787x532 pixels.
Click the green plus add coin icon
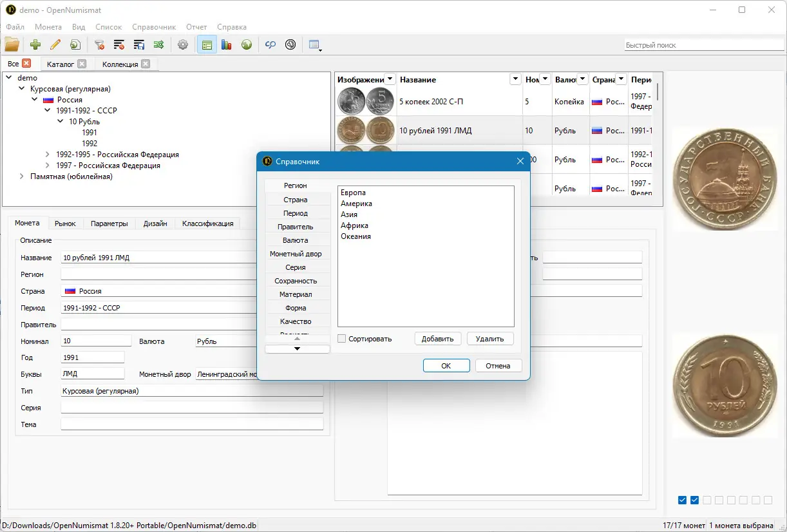tap(35, 45)
